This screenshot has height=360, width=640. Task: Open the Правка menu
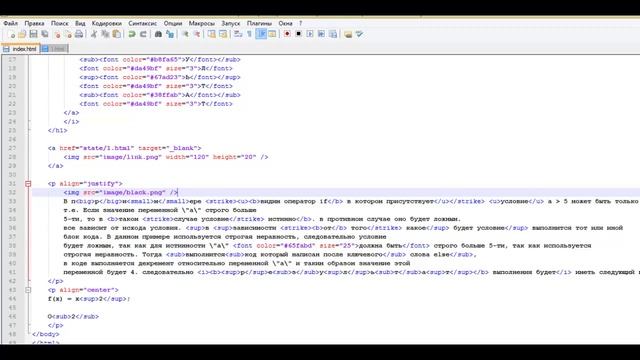click(x=34, y=23)
